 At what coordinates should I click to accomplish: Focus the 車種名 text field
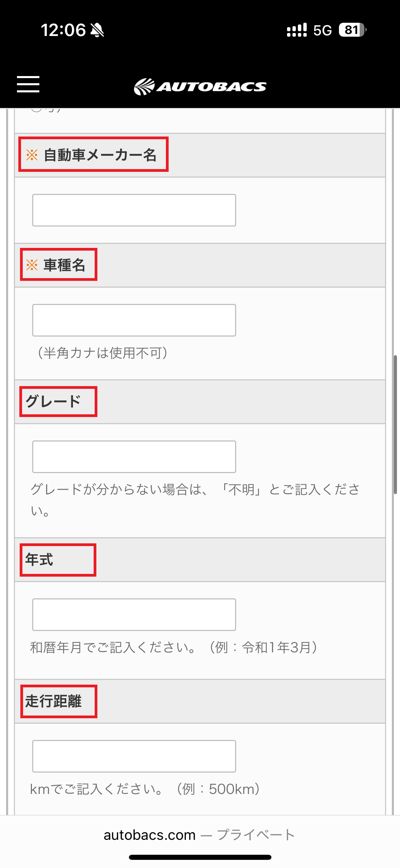click(134, 320)
